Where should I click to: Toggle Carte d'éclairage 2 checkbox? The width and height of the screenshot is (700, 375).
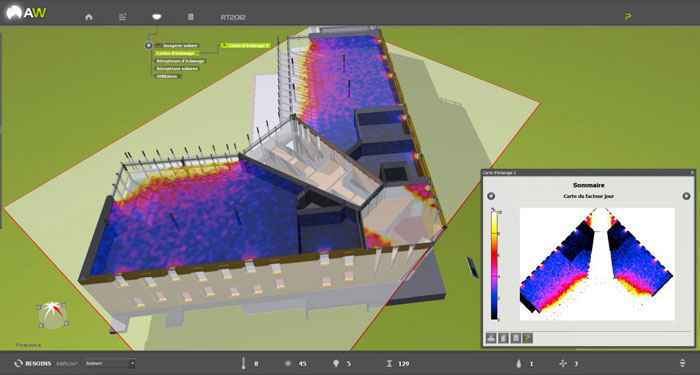point(225,46)
